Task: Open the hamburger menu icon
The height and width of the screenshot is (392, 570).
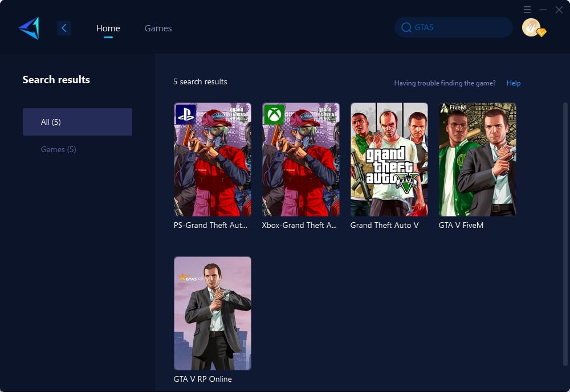Action: click(x=527, y=10)
